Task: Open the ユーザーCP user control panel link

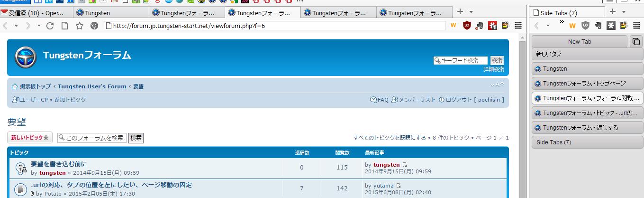Action: (x=30, y=100)
